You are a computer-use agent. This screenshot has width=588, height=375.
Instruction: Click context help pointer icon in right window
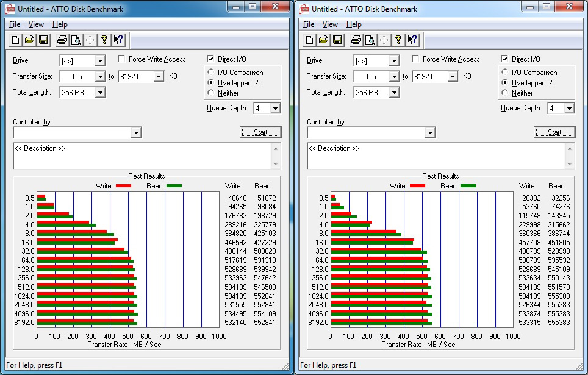click(412, 40)
